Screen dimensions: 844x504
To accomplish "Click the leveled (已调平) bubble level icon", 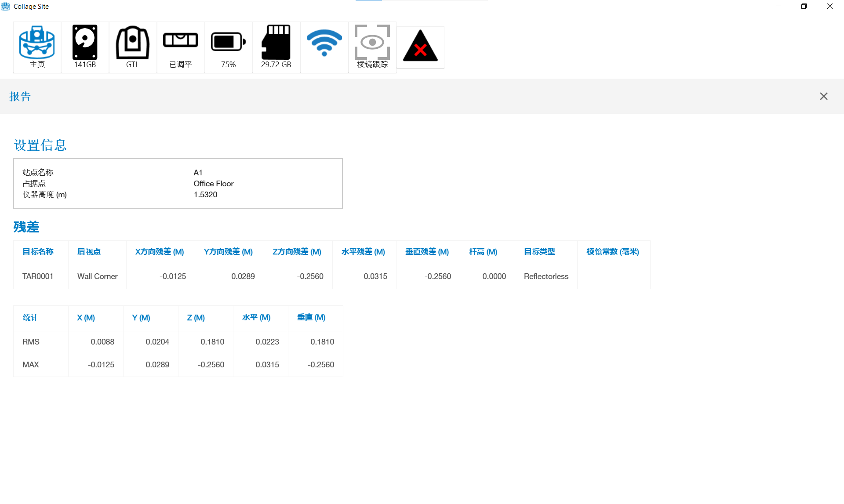I will click(x=181, y=47).
